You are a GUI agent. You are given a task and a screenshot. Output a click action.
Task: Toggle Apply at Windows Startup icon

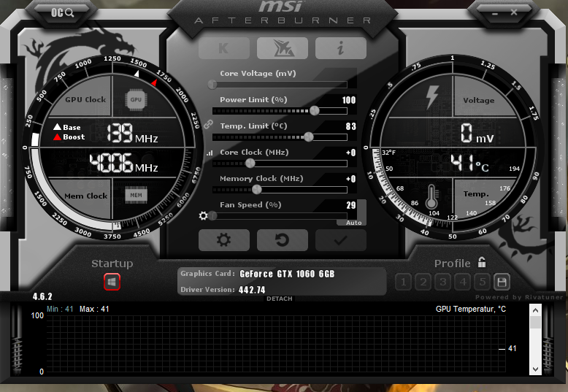coord(112,282)
